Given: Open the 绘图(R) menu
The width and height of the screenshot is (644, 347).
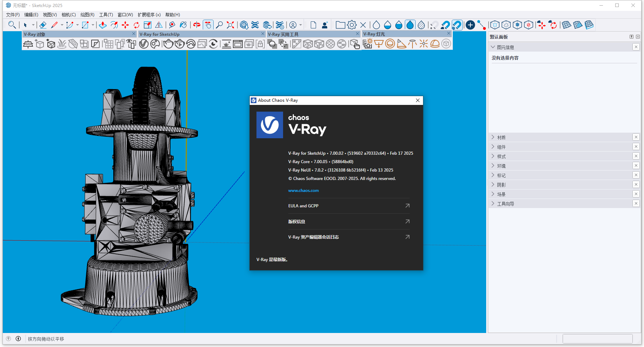Looking at the screenshot, I should point(87,15).
